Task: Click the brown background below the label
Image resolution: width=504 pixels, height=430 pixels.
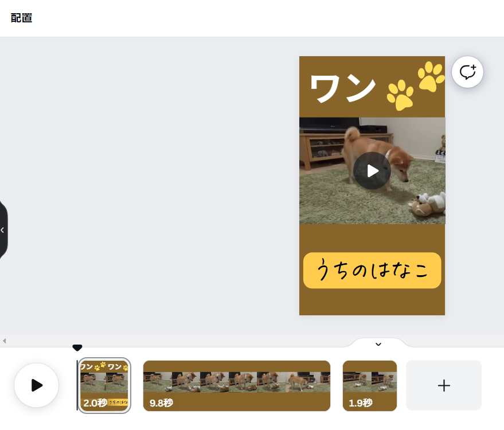Action: coord(372,302)
